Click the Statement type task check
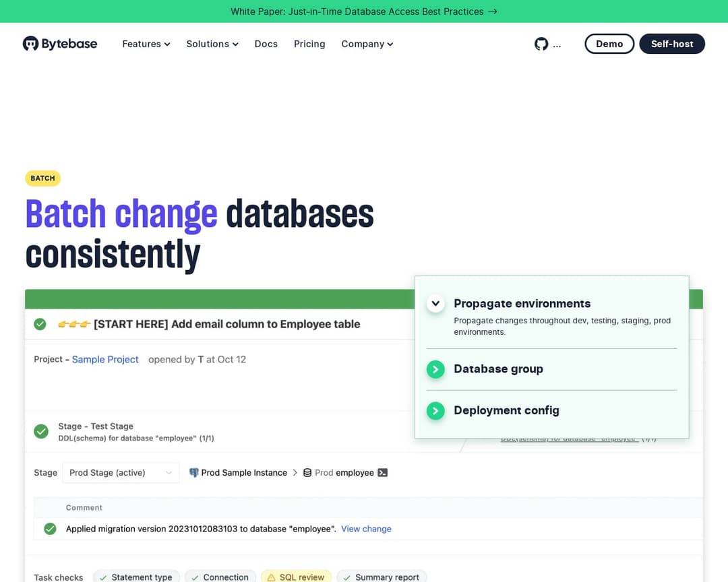 (135, 577)
